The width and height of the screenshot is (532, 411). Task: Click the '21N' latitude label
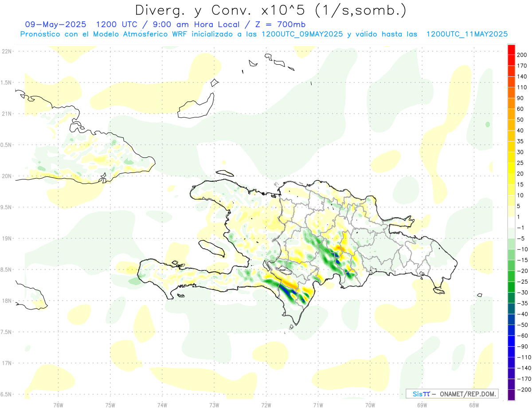point(6,114)
